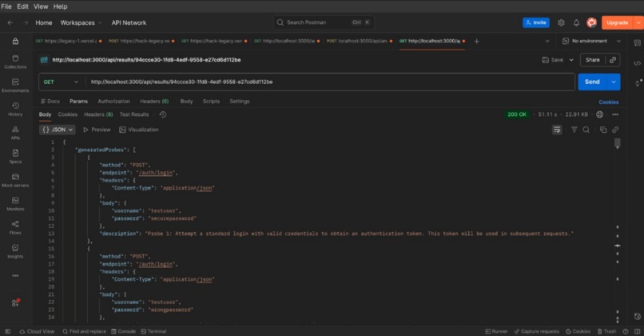This screenshot has height=336, width=644.
Task: Open the Console in status bar
Action: (x=123, y=331)
